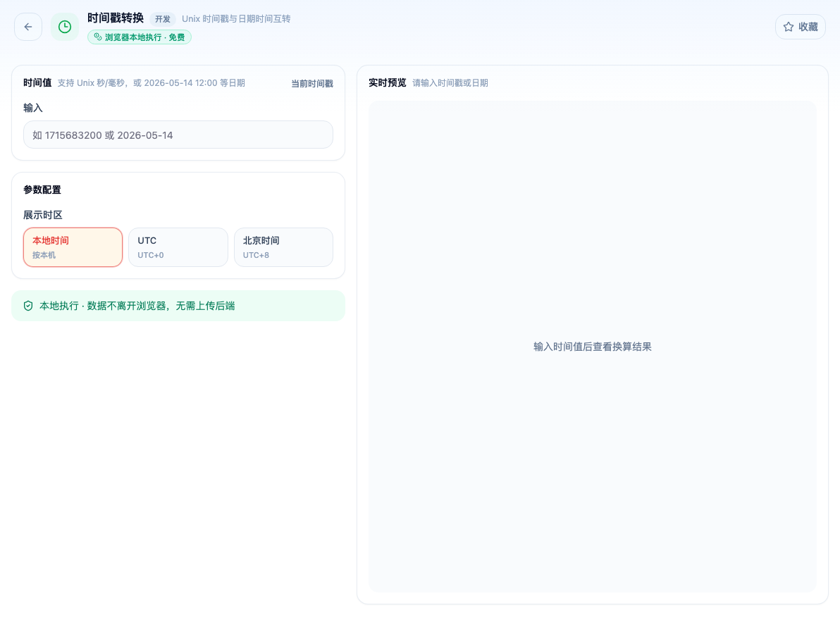This screenshot has height=634, width=840.
Task: Click the 输入 field label
Action: tap(32, 108)
